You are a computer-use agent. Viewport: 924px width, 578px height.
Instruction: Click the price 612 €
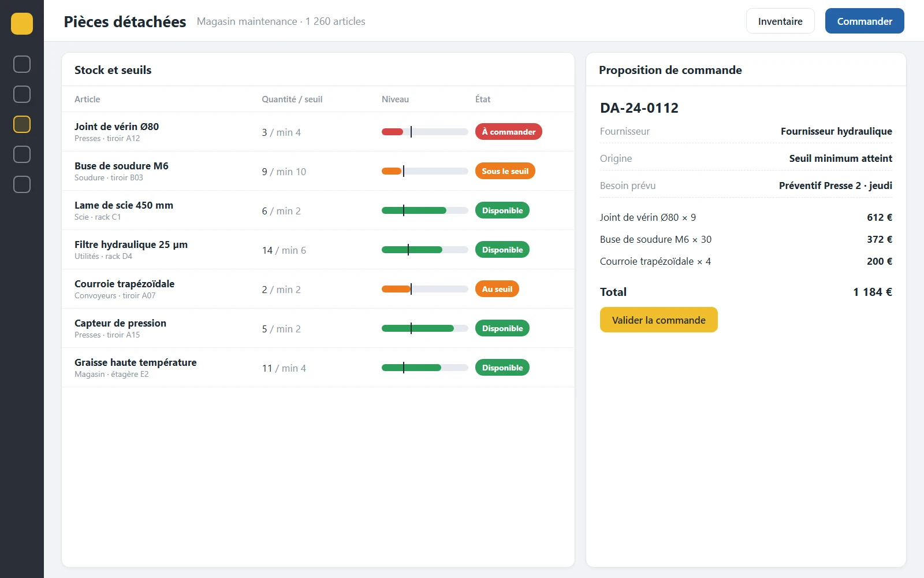click(x=880, y=217)
